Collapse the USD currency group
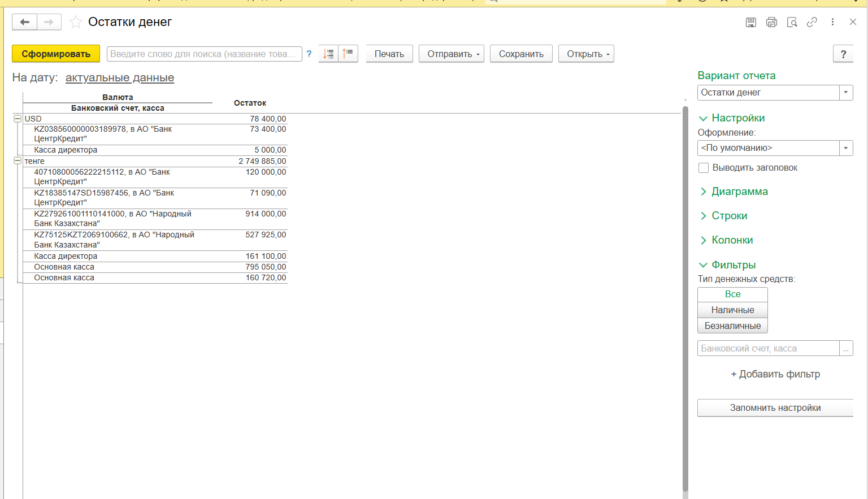Screen dimensions: 868x499 click(18, 119)
